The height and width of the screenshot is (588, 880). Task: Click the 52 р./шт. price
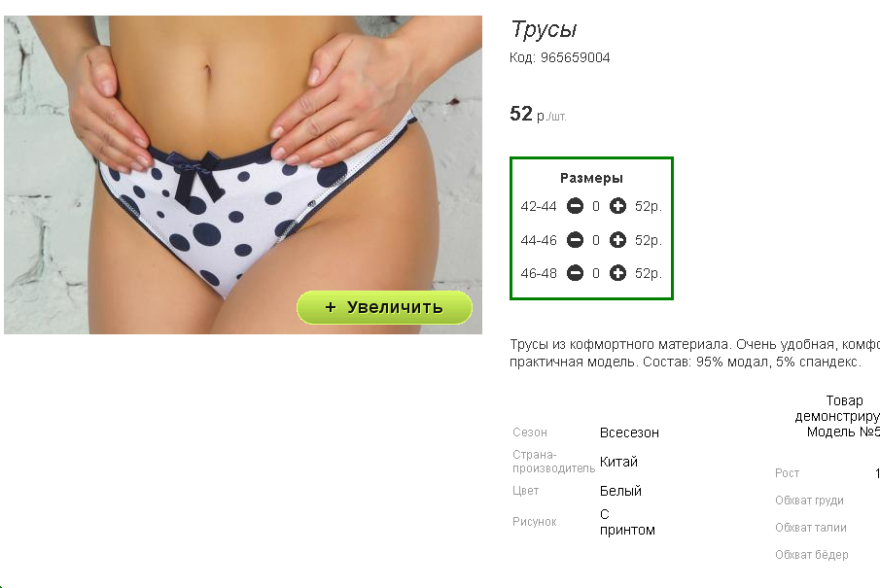(x=539, y=114)
